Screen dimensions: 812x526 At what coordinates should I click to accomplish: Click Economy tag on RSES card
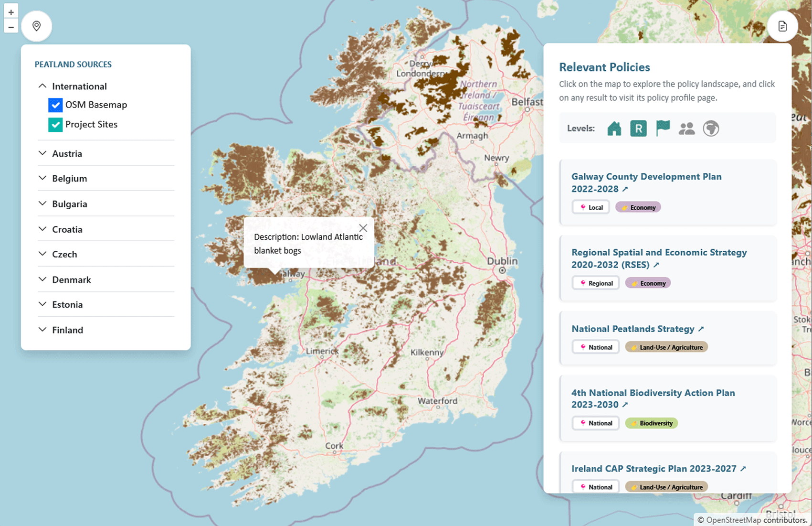point(648,283)
